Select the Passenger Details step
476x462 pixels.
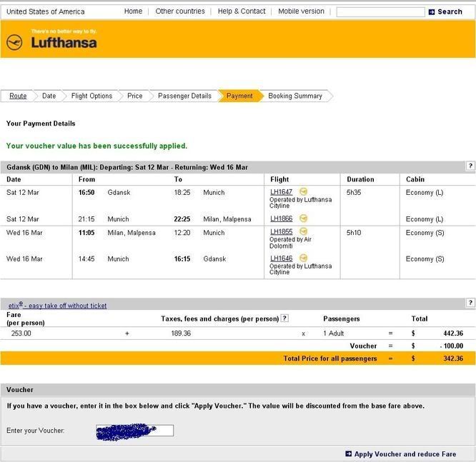click(x=184, y=96)
